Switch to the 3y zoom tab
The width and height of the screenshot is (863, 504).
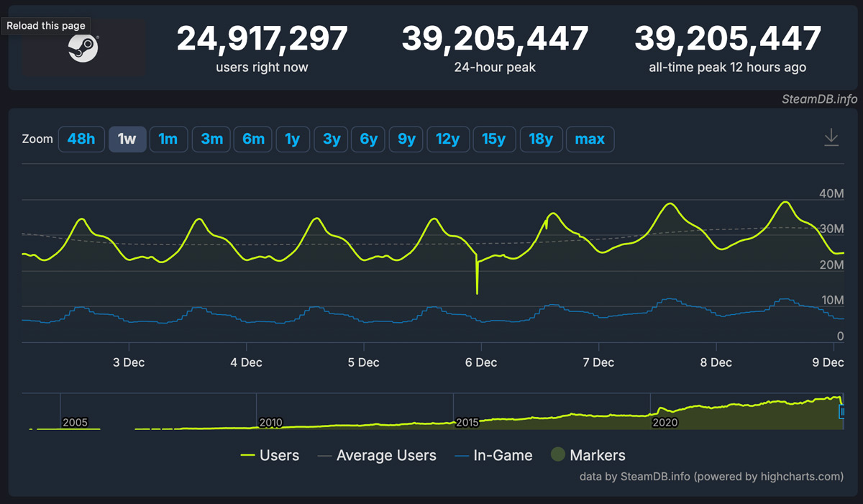331,139
